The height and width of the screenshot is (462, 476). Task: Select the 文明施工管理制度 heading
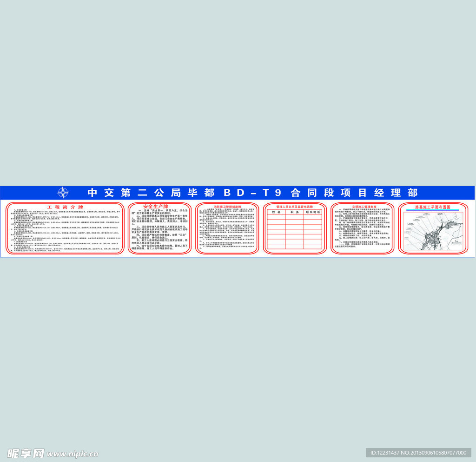(x=364, y=207)
